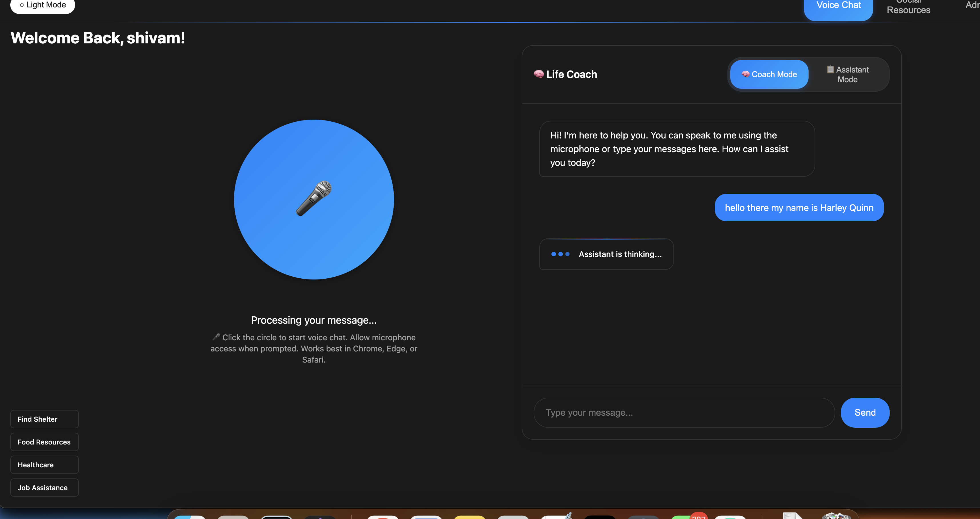Switch to Coach Mode
Screen dimensions: 980x519
pyautogui.click(x=769, y=74)
